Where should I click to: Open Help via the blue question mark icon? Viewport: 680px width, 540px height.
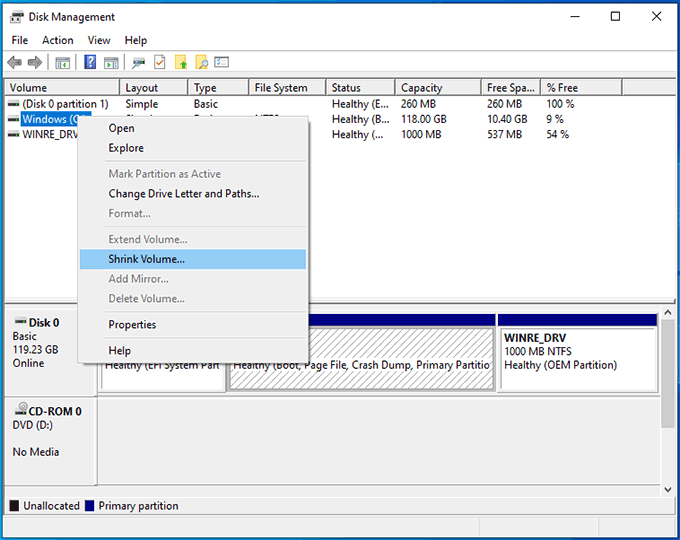tap(90, 63)
